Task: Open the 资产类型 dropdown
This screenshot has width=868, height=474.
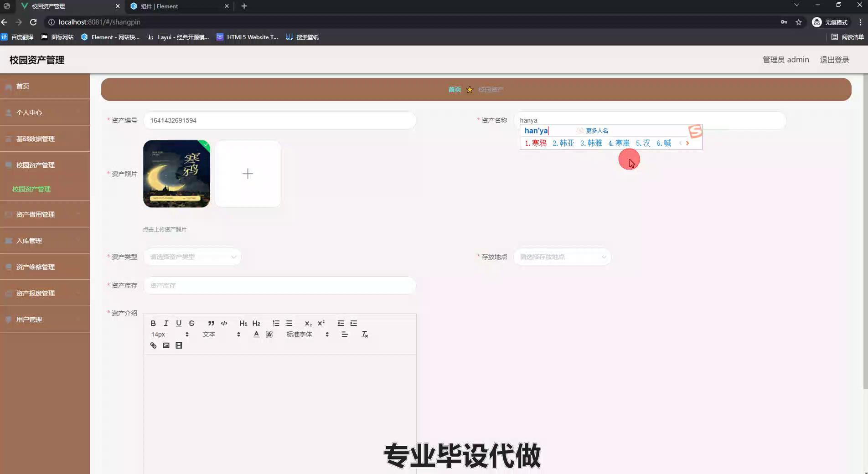Action: [x=192, y=257]
